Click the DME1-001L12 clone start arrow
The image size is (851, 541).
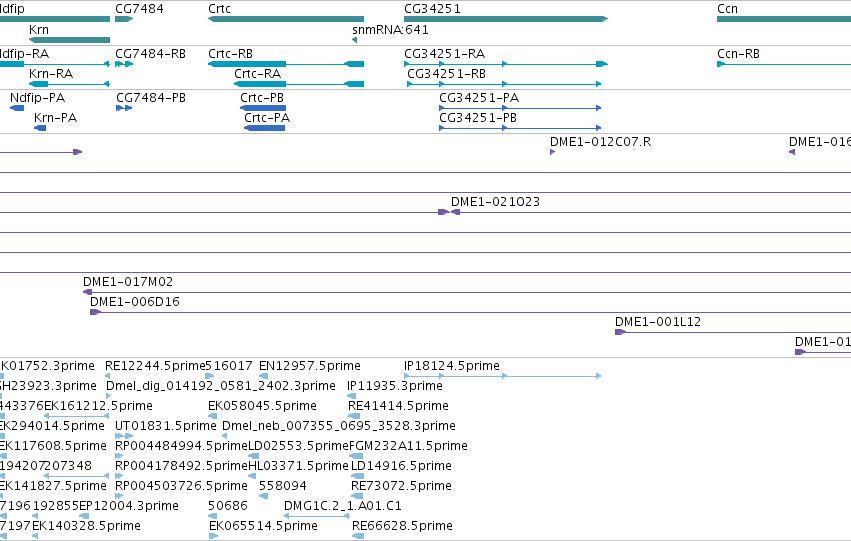[620, 332]
